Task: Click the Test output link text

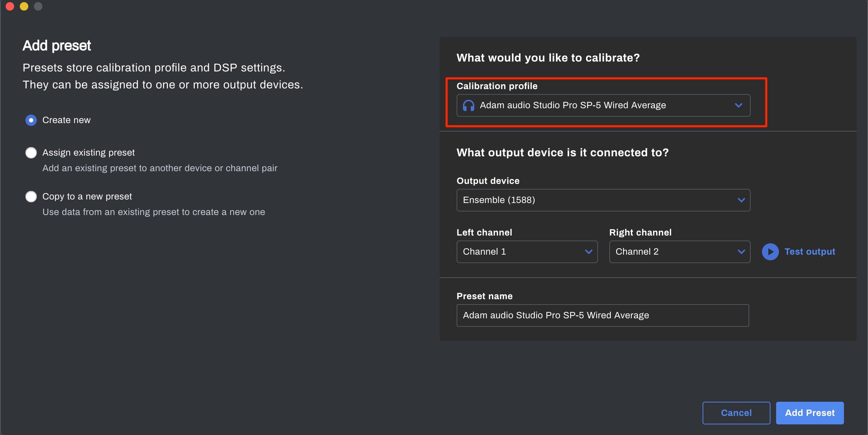Action: (810, 252)
